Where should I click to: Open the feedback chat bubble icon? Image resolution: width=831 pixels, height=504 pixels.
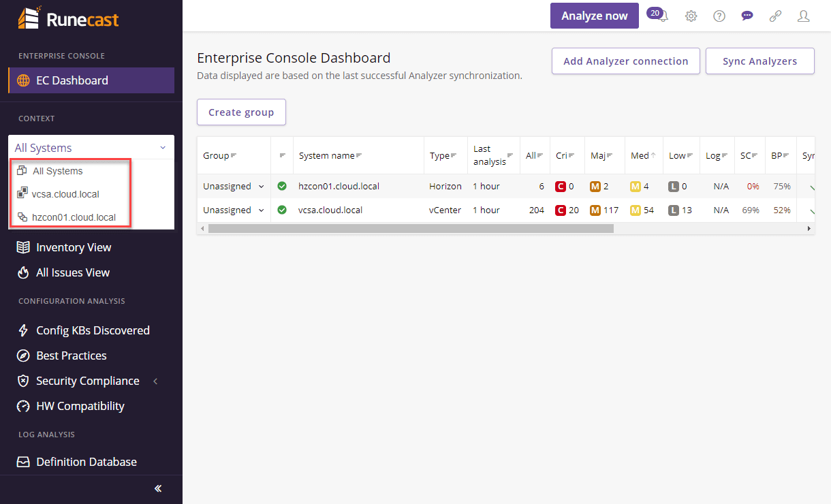(x=747, y=16)
